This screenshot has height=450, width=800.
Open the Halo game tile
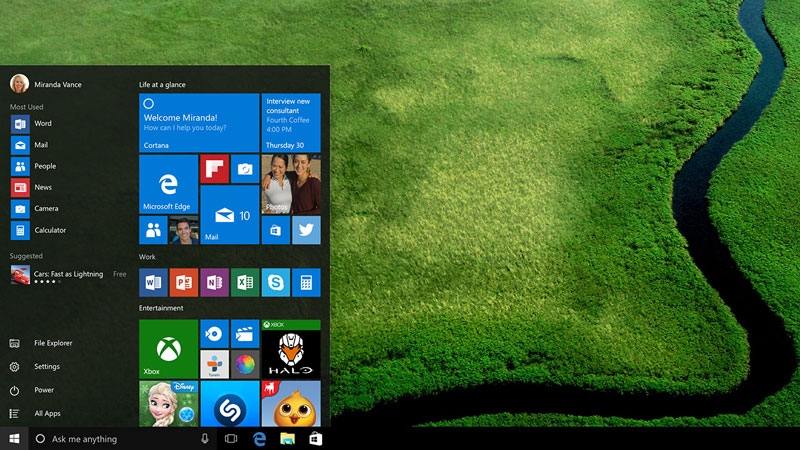coord(291,349)
